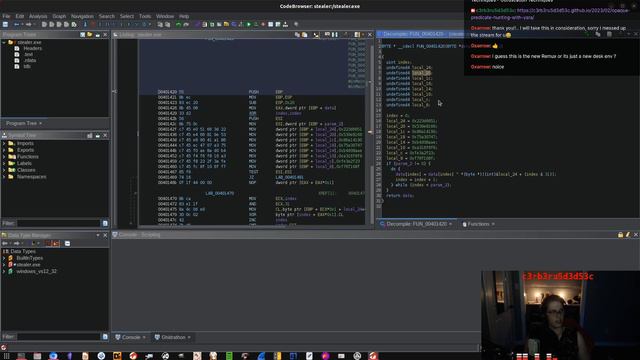Click the snapshot icon in Listing header
The width and height of the screenshot is (640, 360).
point(327,35)
